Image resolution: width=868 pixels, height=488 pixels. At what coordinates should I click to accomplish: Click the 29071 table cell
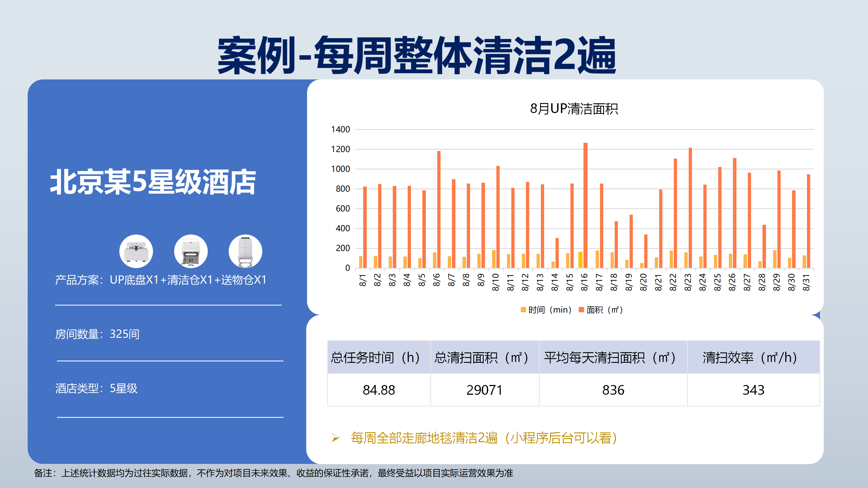(484, 390)
